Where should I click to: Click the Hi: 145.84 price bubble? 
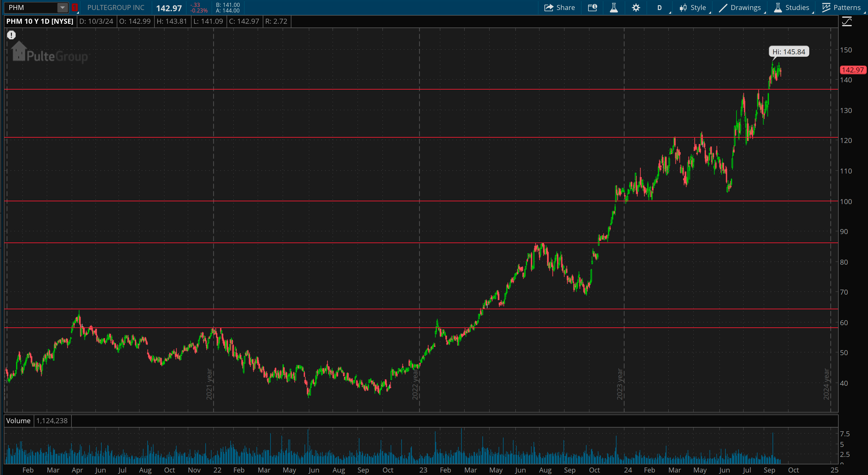788,51
